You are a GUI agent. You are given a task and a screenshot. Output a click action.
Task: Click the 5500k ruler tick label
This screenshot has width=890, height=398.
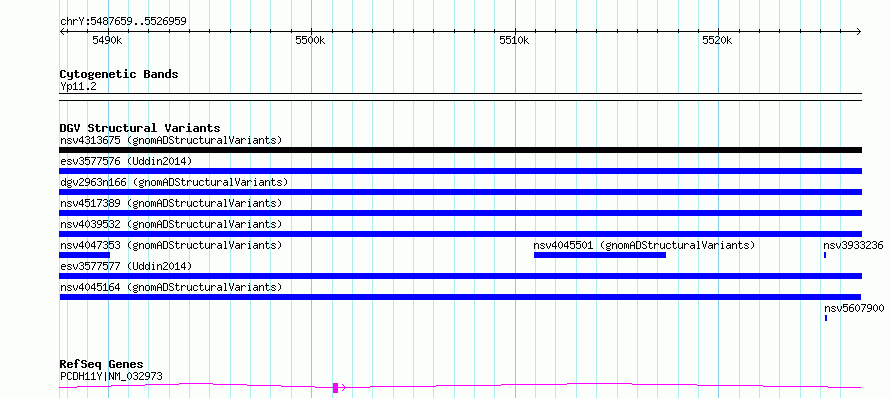click(x=310, y=40)
